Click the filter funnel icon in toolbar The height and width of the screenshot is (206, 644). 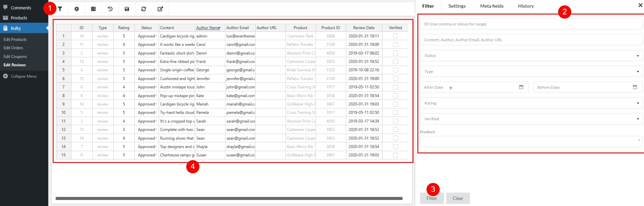point(60,9)
